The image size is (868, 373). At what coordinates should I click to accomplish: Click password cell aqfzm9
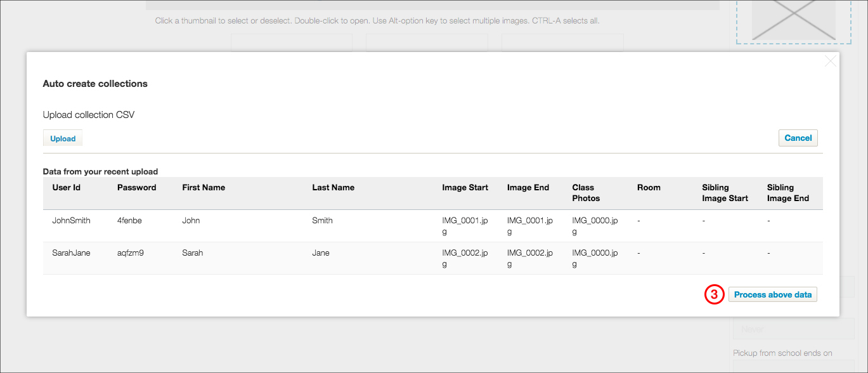tap(131, 253)
